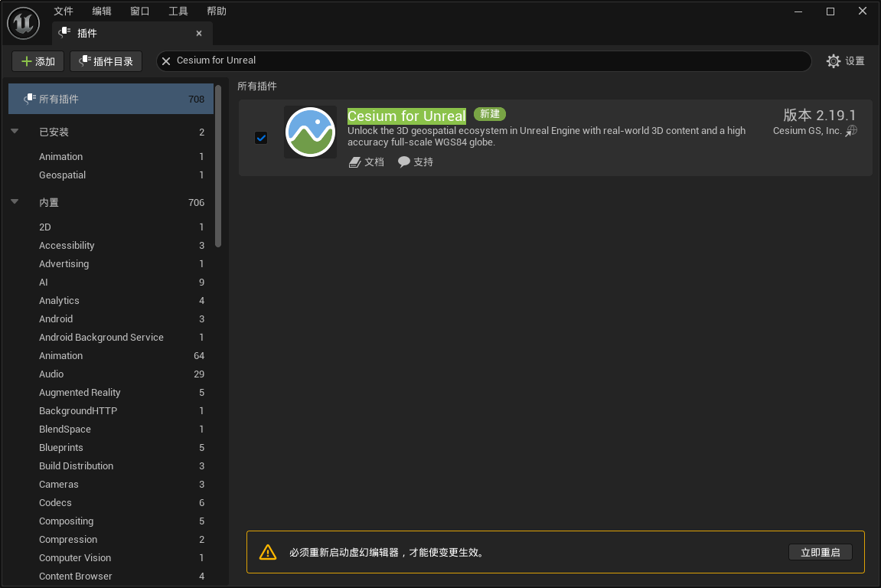Clear the Cesium for Unreal search text
This screenshot has height=588, width=881.
coord(166,60)
